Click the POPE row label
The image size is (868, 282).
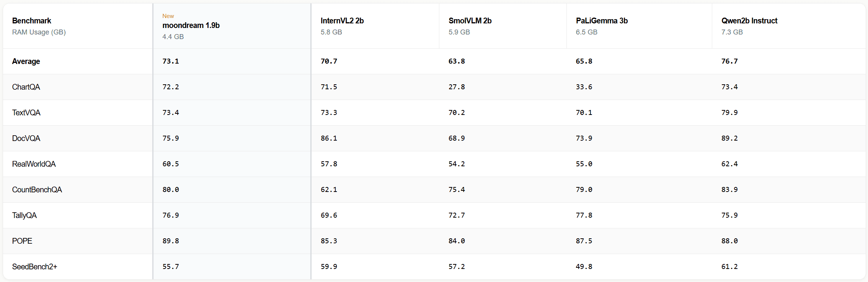[22, 241]
